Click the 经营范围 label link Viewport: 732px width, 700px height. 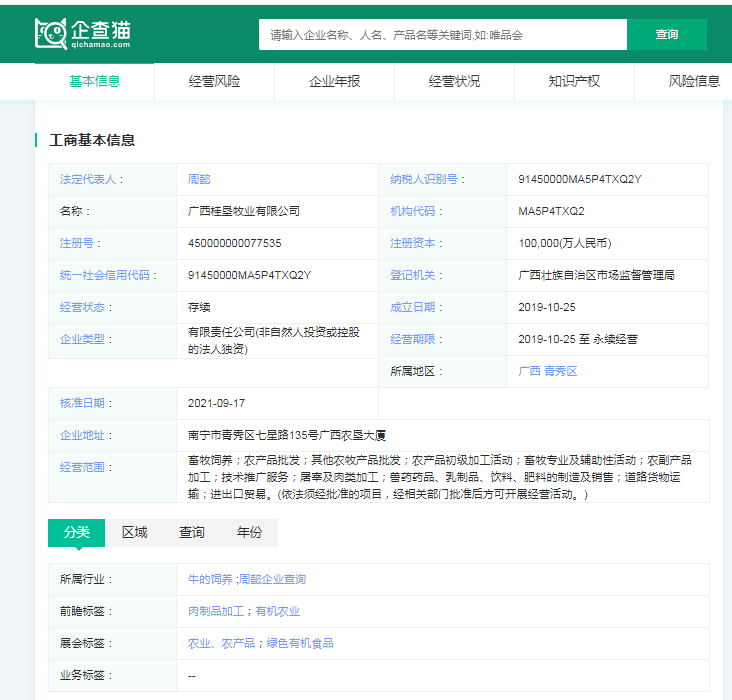point(82,467)
